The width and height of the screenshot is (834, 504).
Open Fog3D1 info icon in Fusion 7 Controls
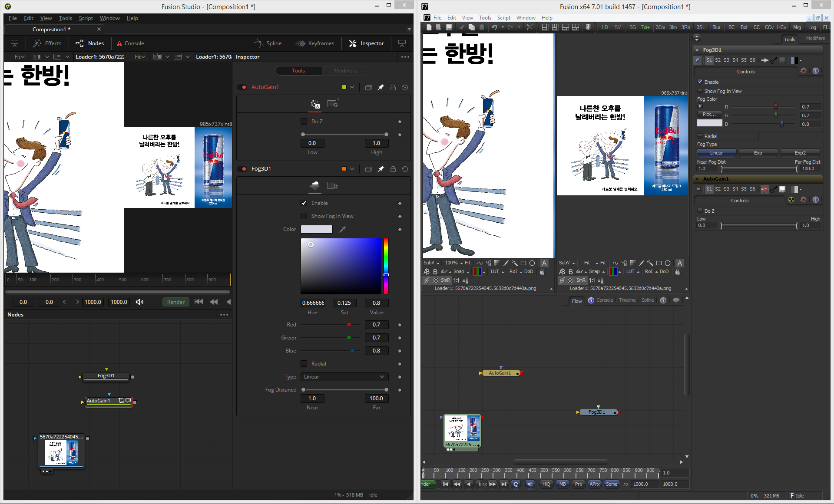point(816,71)
